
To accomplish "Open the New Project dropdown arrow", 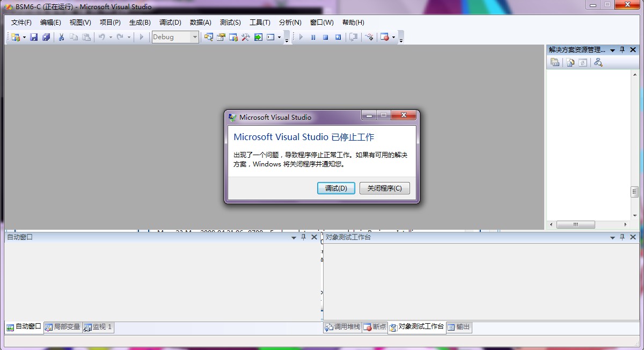I will (x=24, y=37).
